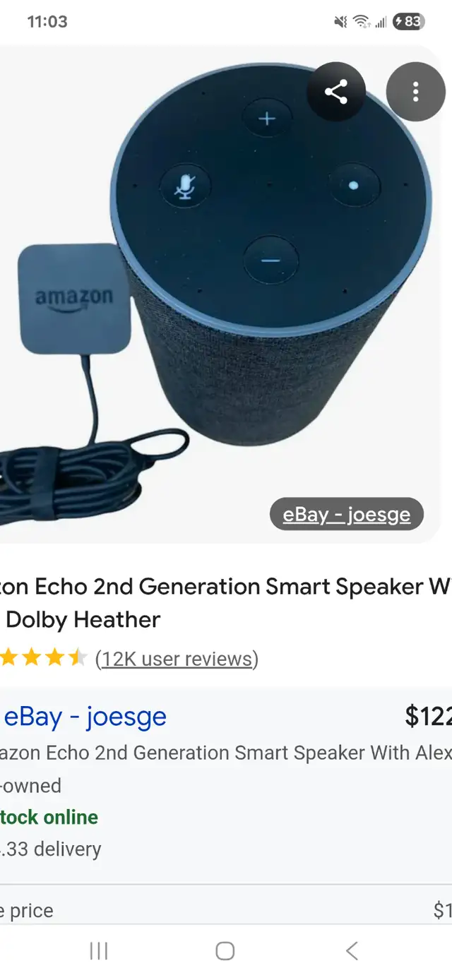Screen dimensions: 452x980
Task: Tap the muted sound status icon
Action: (x=341, y=22)
